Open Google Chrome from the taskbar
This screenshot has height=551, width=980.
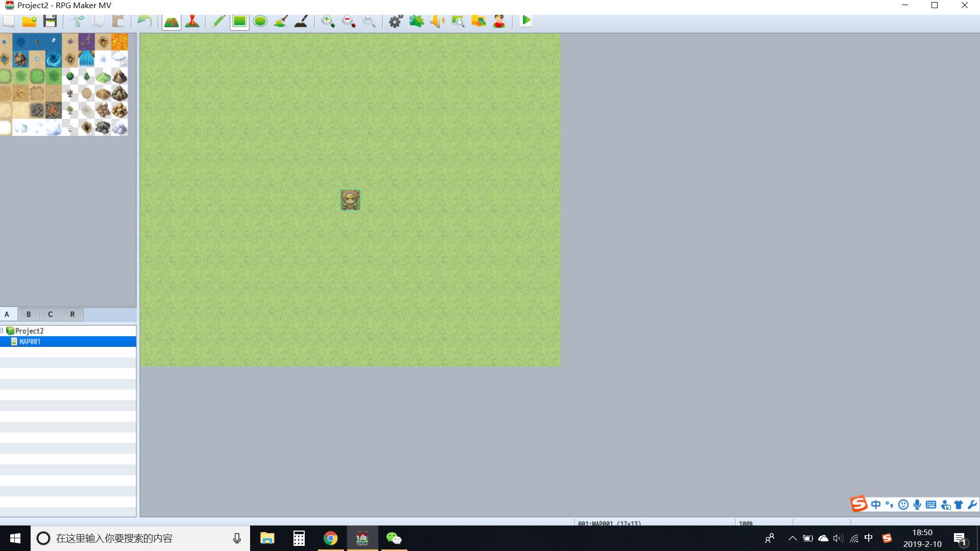[x=331, y=538]
